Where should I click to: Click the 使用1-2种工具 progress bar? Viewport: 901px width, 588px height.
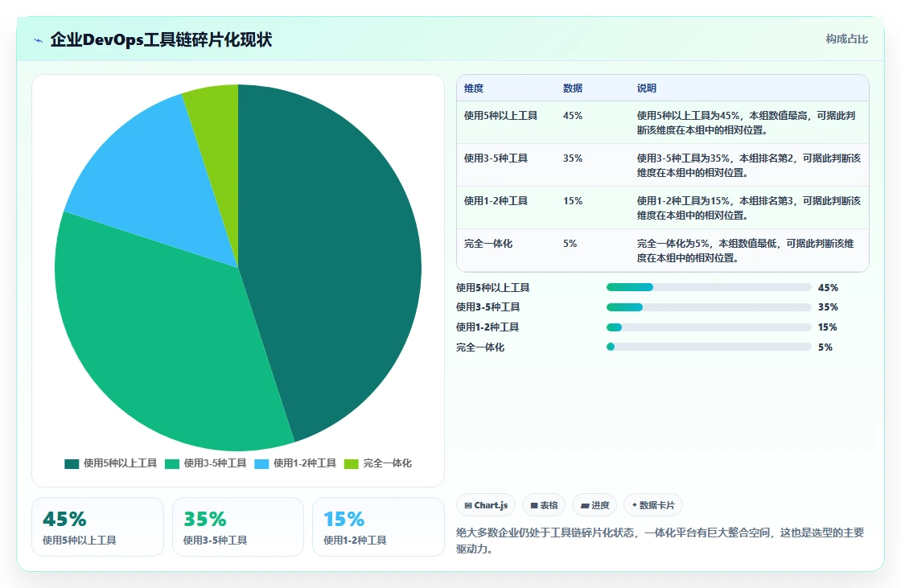[709, 327]
